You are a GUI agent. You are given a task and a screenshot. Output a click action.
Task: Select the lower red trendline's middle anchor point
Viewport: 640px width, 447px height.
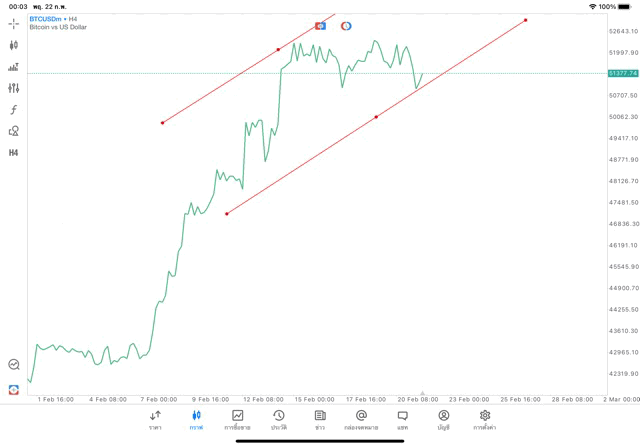coord(376,117)
